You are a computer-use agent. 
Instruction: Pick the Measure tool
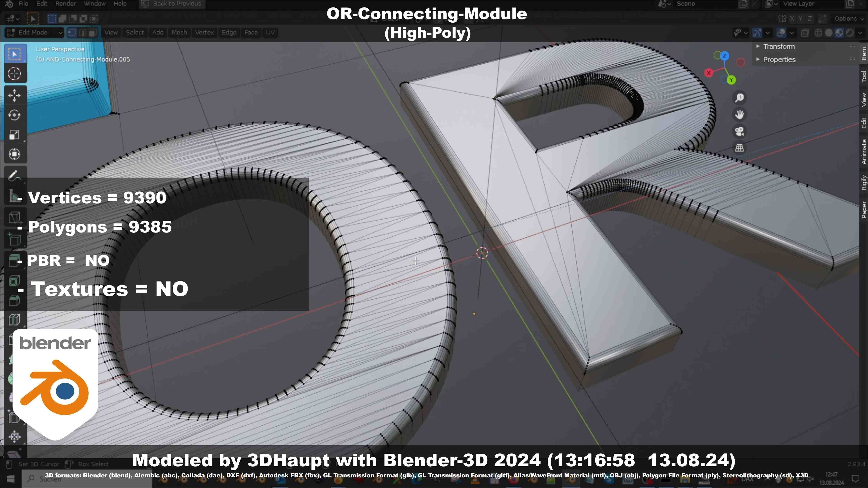(x=14, y=195)
